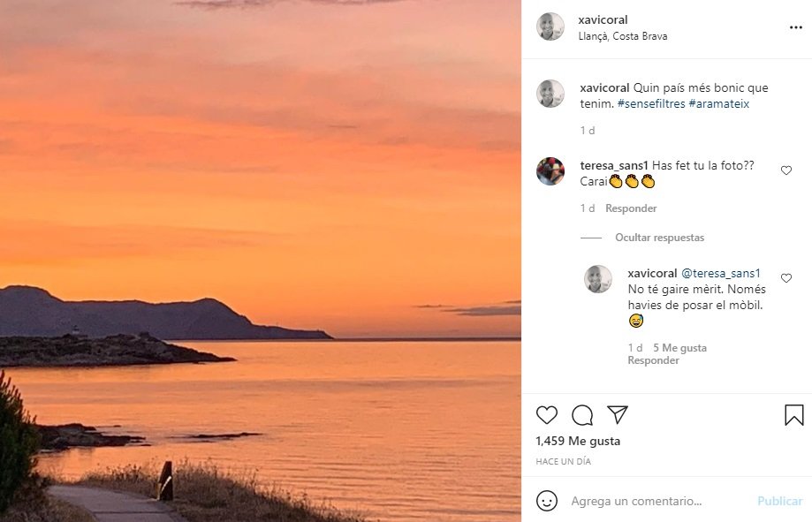Open the three-dot more options menu
The image size is (812, 522).
point(796,27)
